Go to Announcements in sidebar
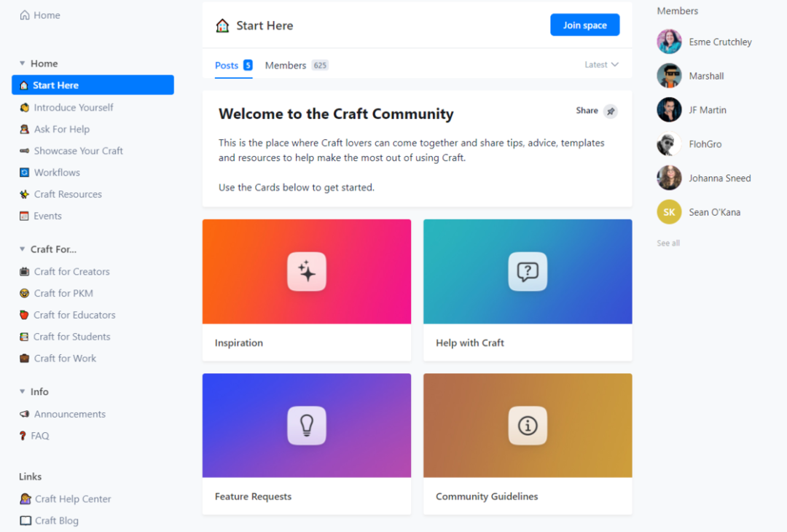 pos(70,414)
